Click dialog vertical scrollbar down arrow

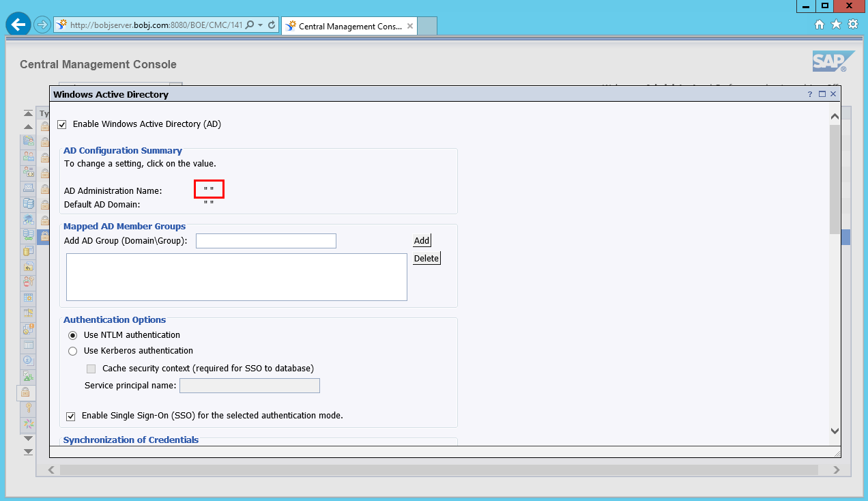835,431
